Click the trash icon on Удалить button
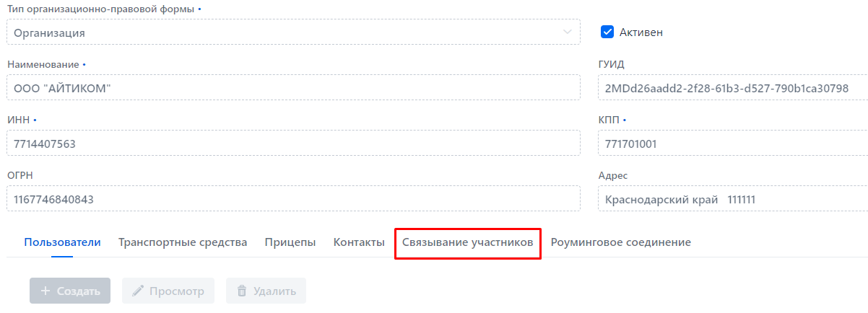This screenshot has width=868, height=313. [241, 291]
